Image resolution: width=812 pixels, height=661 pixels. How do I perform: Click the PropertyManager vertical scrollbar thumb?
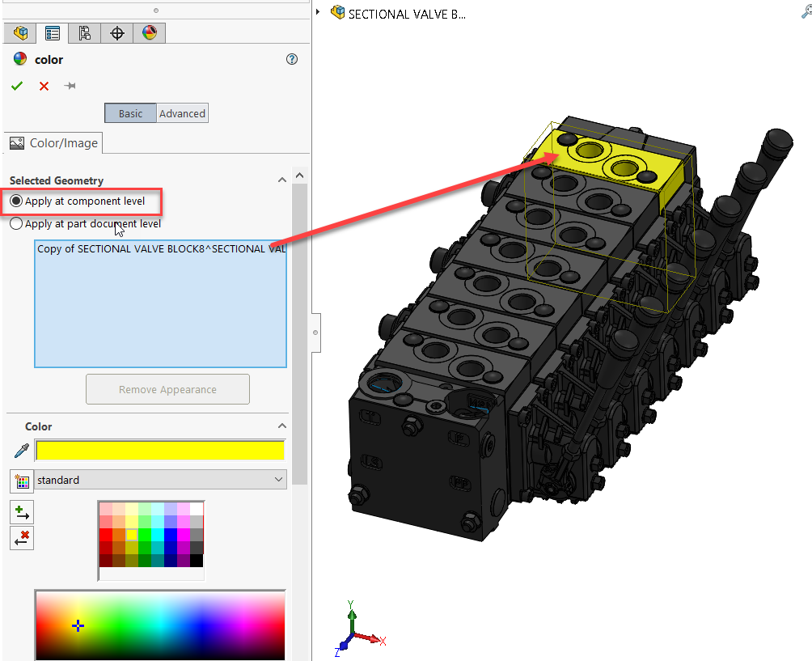(300, 334)
